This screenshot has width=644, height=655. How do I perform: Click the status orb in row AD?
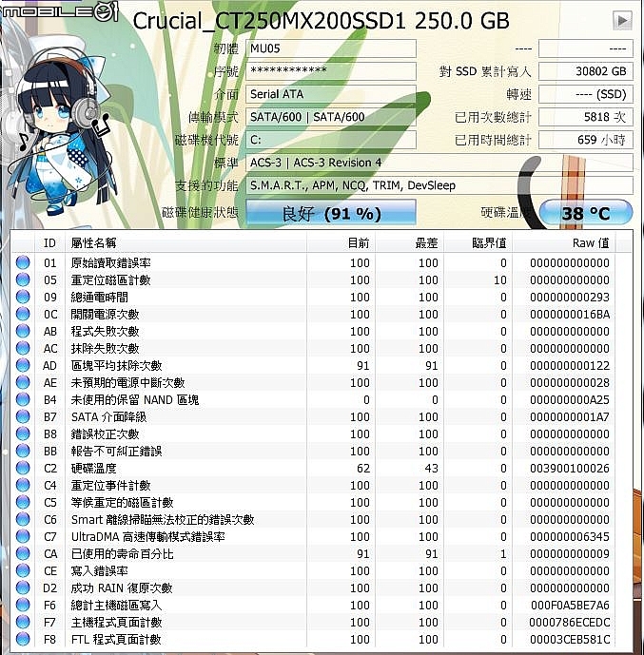click(23, 365)
